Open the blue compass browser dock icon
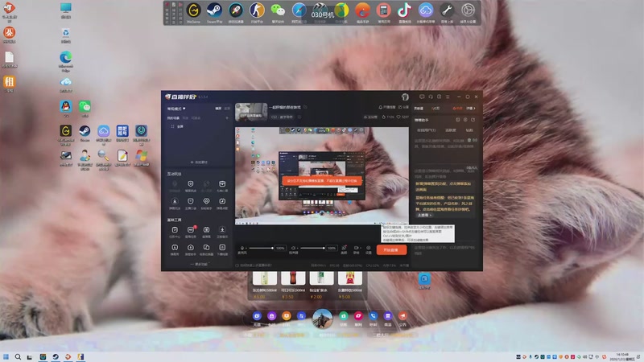The width and height of the screenshot is (644, 362). [x=299, y=10]
